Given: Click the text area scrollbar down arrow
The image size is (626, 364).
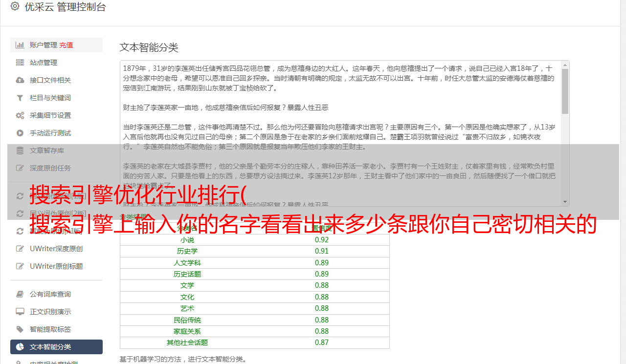Looking at the screenshot, I should click(x=565, y=202).
